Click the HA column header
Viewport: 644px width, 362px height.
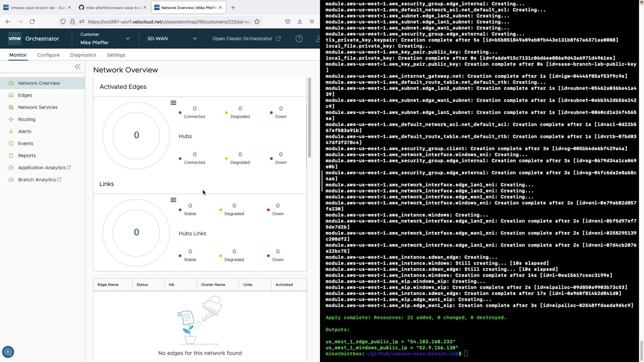(172, 285)
